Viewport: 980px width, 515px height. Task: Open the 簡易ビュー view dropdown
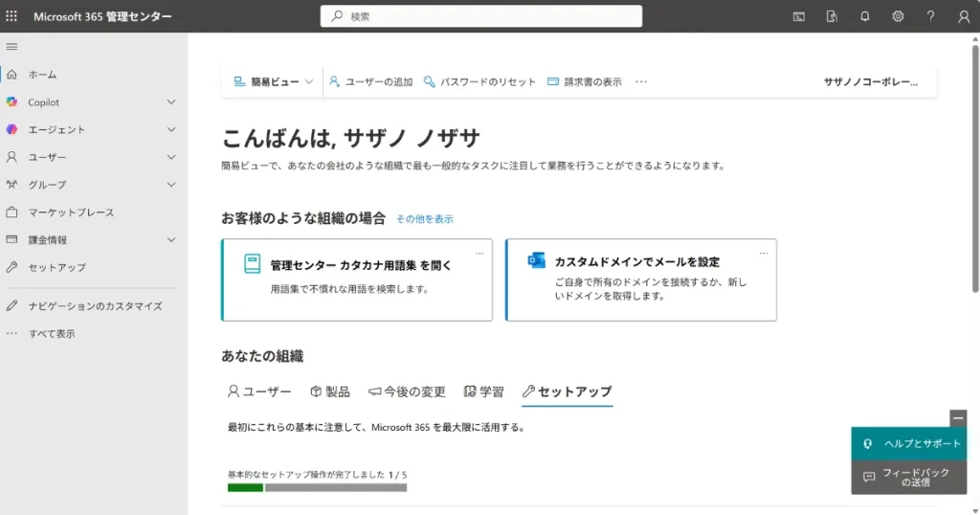coord(274,82)
